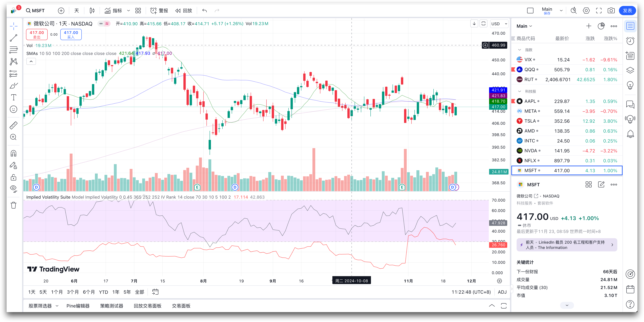Click the 421.91 blue SMA price label

(x=498, y=90)
